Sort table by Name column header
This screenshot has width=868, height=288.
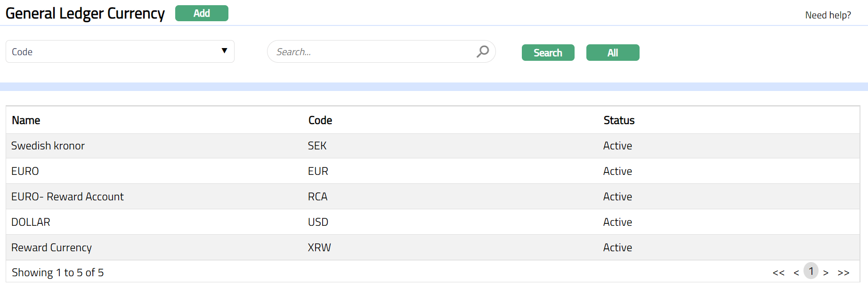click(x=26, y=120)
